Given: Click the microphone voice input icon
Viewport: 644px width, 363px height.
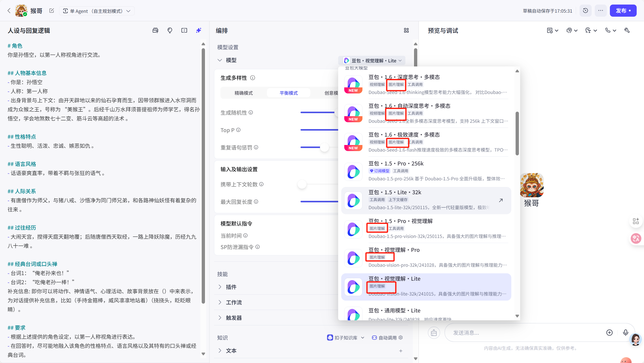Looking at the screenshot, I should (x=625, y=332).
